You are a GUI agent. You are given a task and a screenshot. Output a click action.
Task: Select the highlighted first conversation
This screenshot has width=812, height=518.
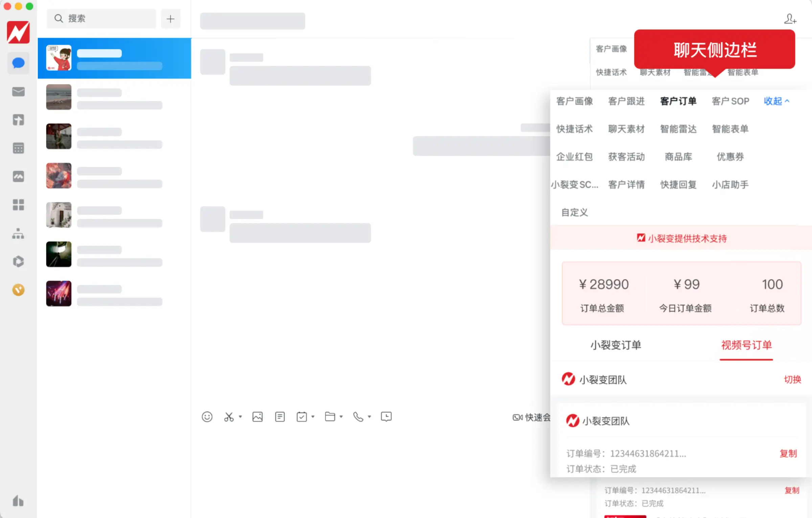tap(114, 58)
